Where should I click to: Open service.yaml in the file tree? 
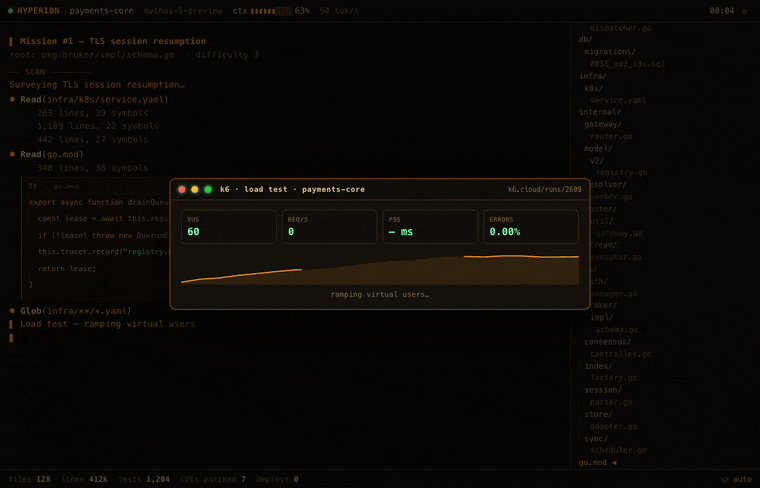618,100
